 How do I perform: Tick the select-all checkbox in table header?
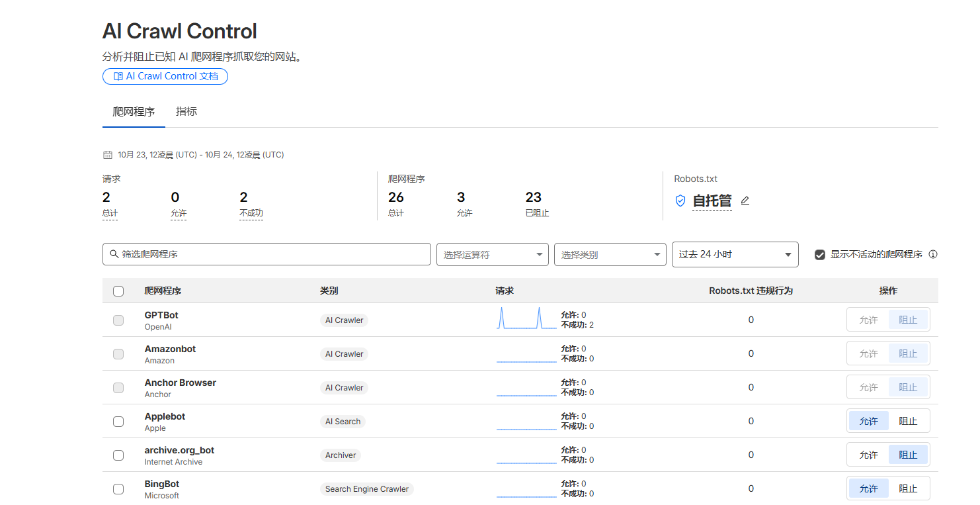pyautogui.click(x=118, y=291)
